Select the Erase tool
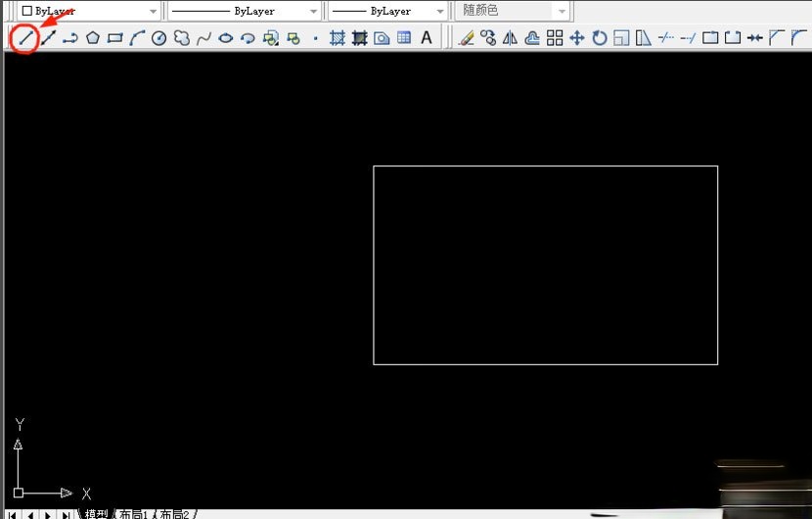This screenshot has height=519, width=812. [466, 38]
